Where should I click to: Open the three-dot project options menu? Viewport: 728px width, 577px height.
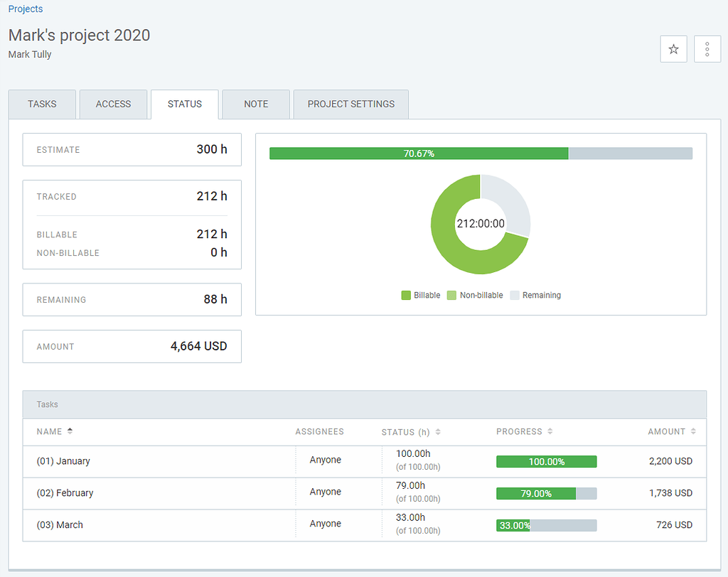click(x=707, y=48)
